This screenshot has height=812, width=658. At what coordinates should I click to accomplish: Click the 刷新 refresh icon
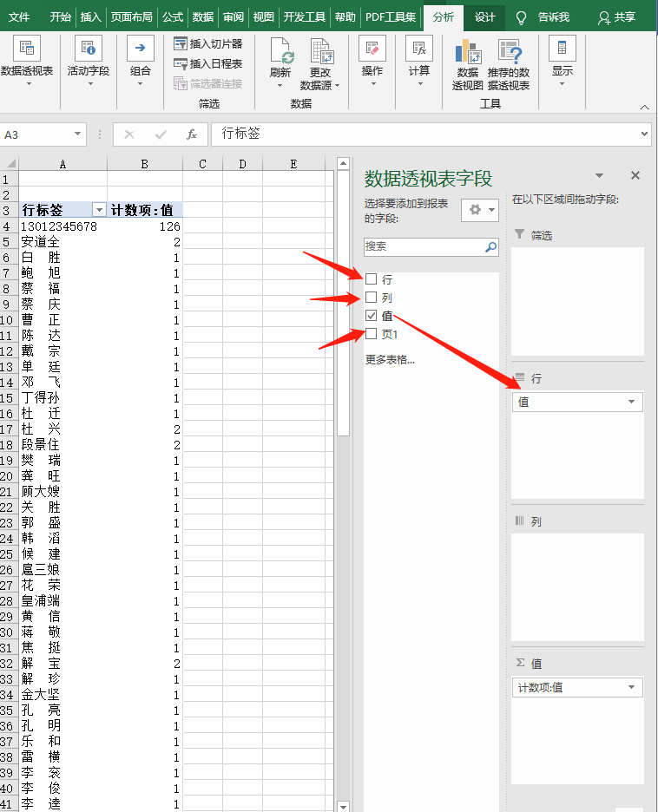(x=282, y=51)
